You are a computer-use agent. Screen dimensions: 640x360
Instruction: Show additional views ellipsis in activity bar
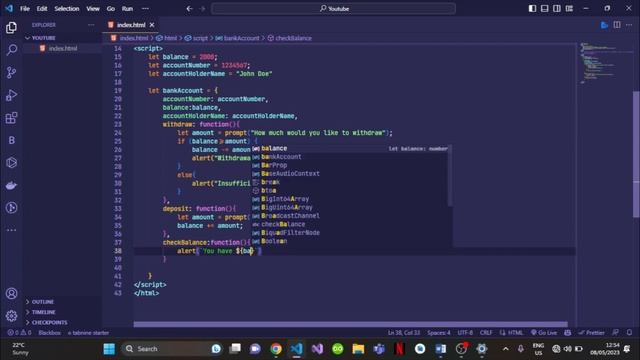click(11, 230)
